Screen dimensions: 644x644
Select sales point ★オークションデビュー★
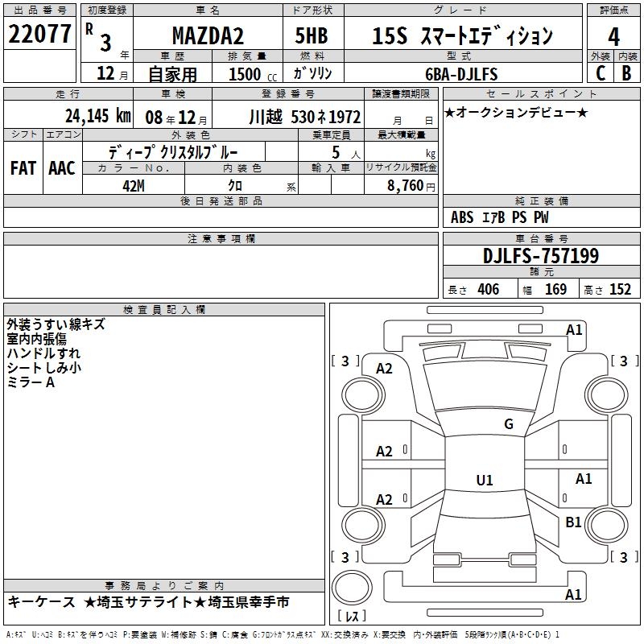516,112
